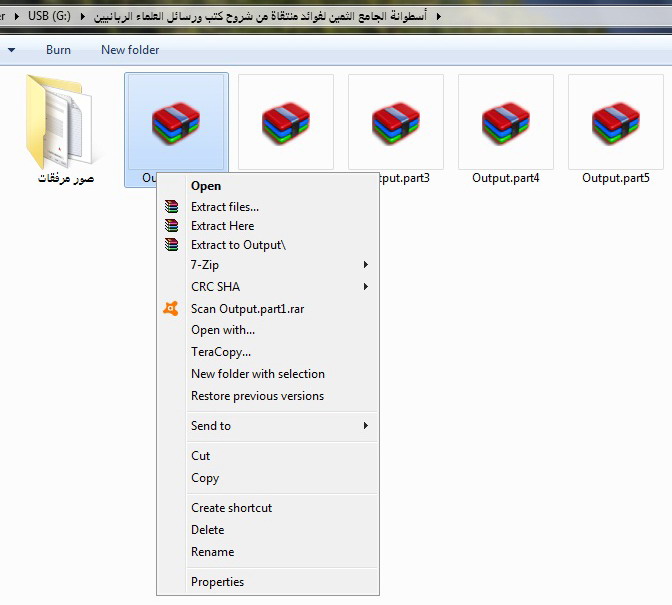The image size is (672, 605).
Task: Click USB (G:) in the address bar
Action: [x=48, y=17]
